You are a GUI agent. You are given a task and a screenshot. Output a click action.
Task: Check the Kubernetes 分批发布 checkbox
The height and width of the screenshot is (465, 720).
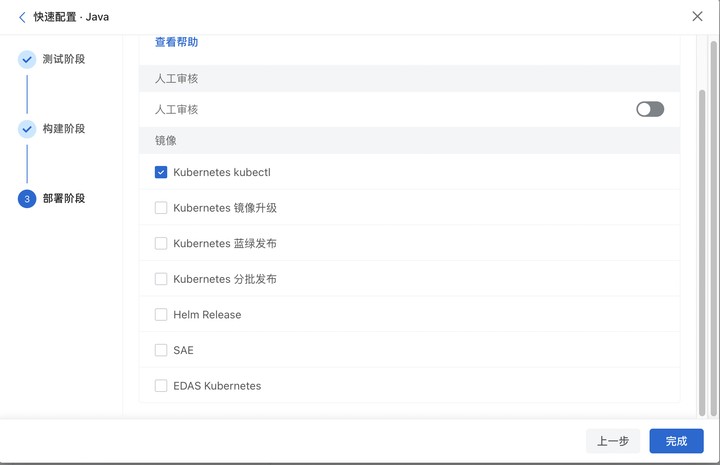[161, 279]
